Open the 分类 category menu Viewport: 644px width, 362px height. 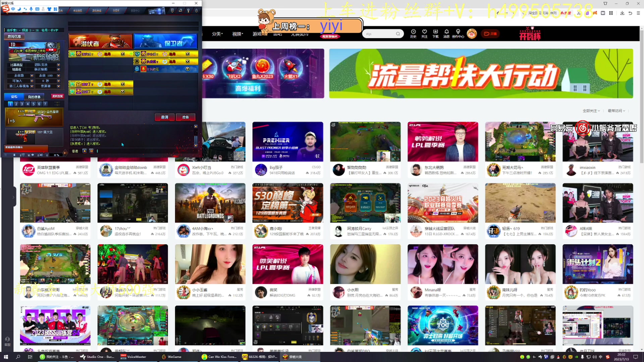217,34
